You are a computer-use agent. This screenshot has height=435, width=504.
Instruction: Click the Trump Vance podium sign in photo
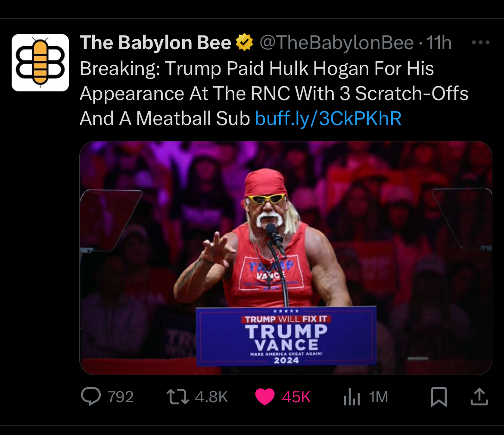pos(286,336)
